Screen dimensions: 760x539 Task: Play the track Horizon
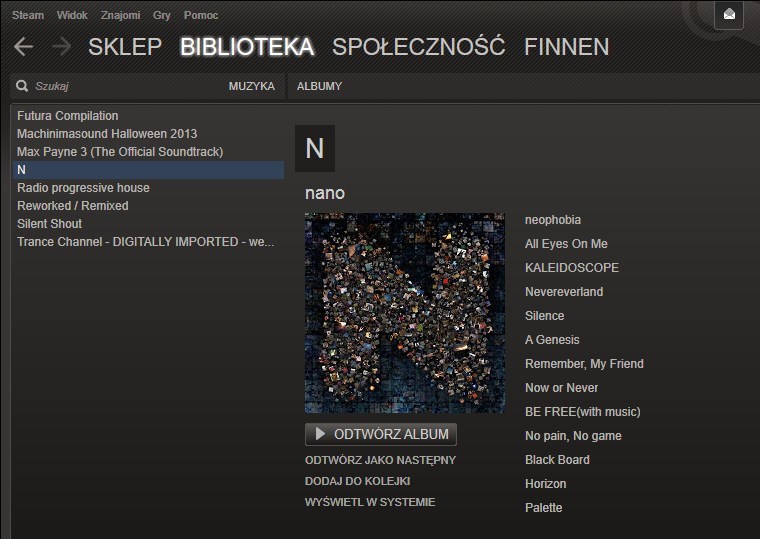(546, 484)
